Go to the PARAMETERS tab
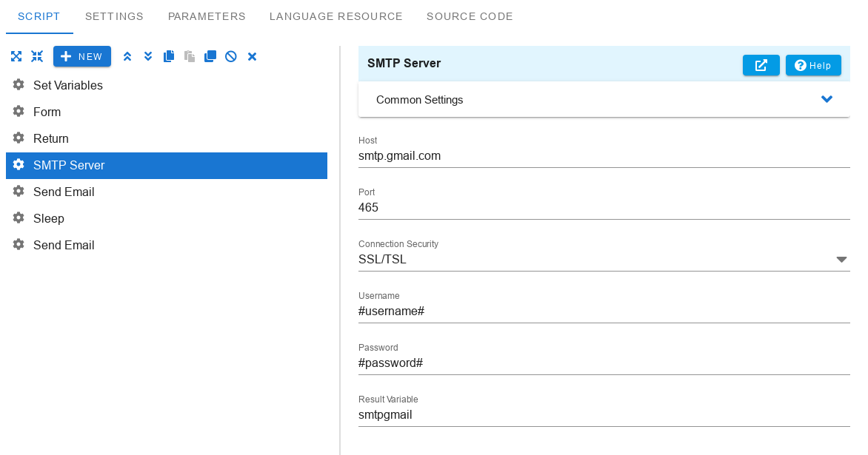Image resolution: width=868 pixels, height=455 pixels. 207,16
